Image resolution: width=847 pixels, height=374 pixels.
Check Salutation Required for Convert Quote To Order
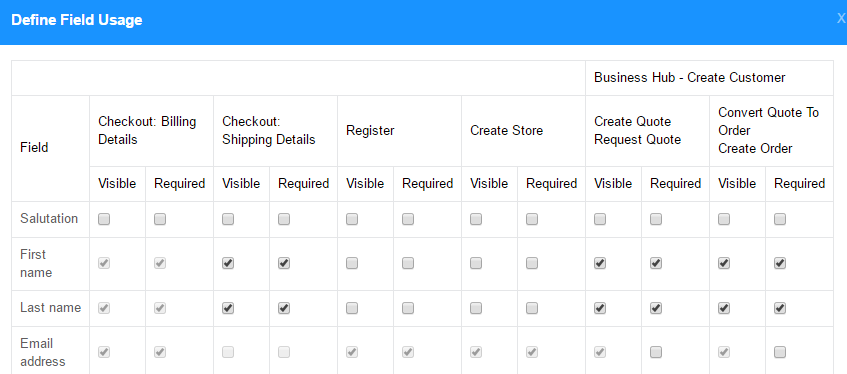pos(779,219)
